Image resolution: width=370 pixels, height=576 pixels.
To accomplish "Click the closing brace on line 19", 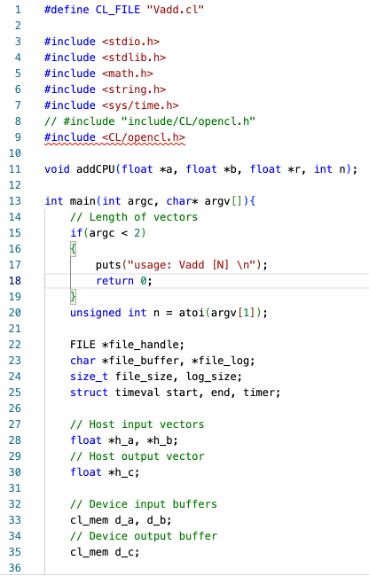I will coord(73,296).
